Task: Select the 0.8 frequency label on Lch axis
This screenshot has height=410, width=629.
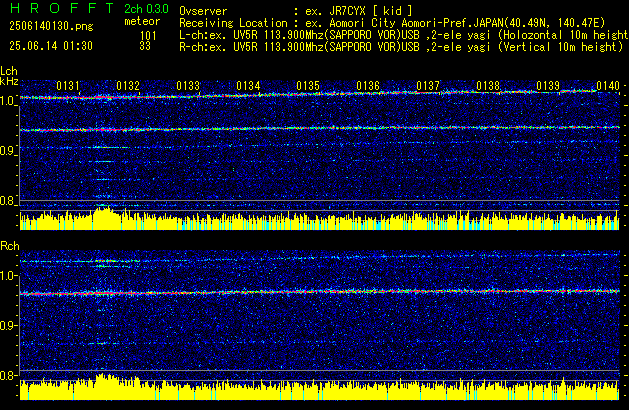Action: coord(8,201)
